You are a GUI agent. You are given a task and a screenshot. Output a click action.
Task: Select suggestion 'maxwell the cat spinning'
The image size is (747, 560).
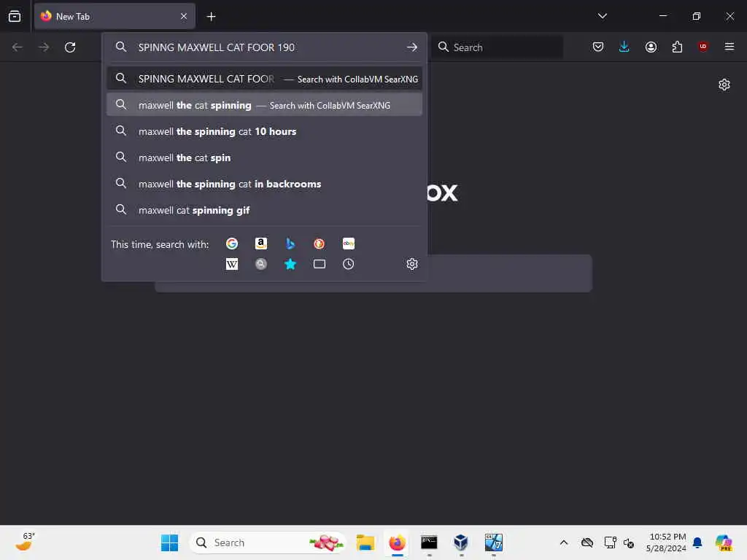(x=264, y=105)
